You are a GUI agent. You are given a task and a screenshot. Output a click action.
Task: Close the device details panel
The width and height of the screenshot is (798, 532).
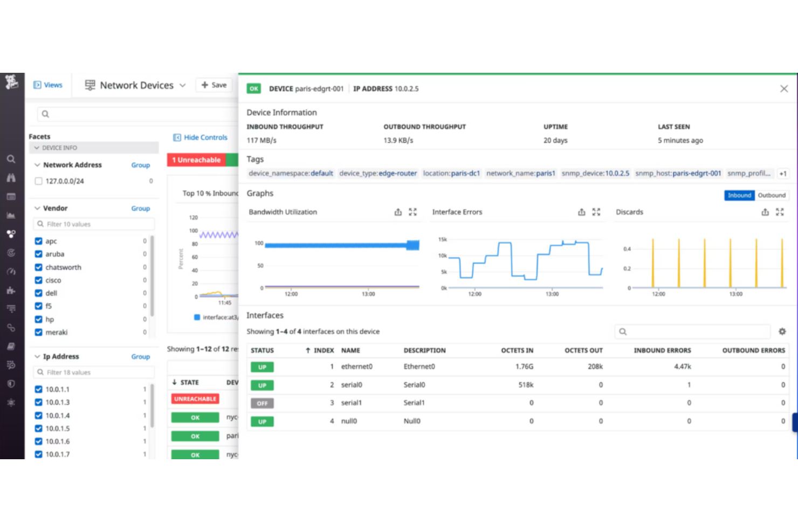point(784,88)
